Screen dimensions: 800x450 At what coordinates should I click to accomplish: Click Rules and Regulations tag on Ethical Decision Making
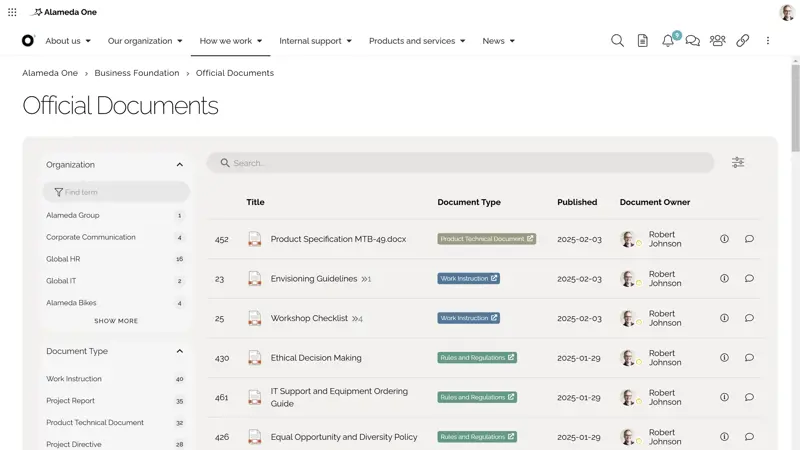[x=477, y=358]
